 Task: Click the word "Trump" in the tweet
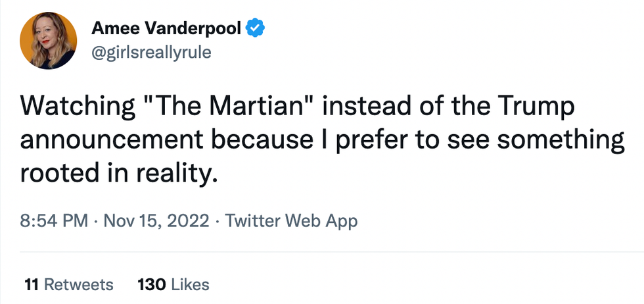tap(532, 106)
